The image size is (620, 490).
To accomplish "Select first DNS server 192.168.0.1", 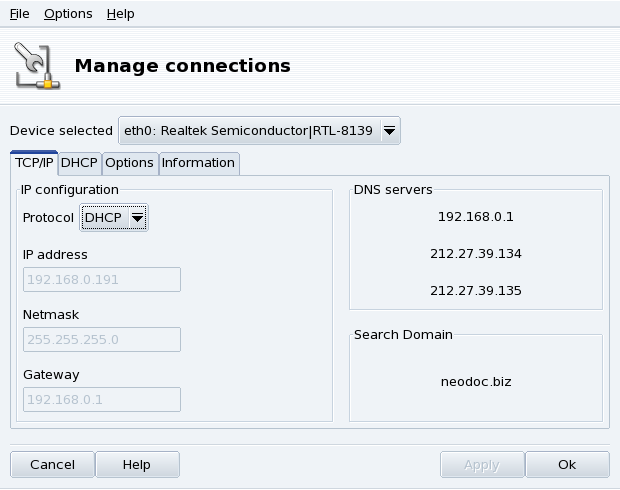I will pyautogui.click(x=475, y=216).
